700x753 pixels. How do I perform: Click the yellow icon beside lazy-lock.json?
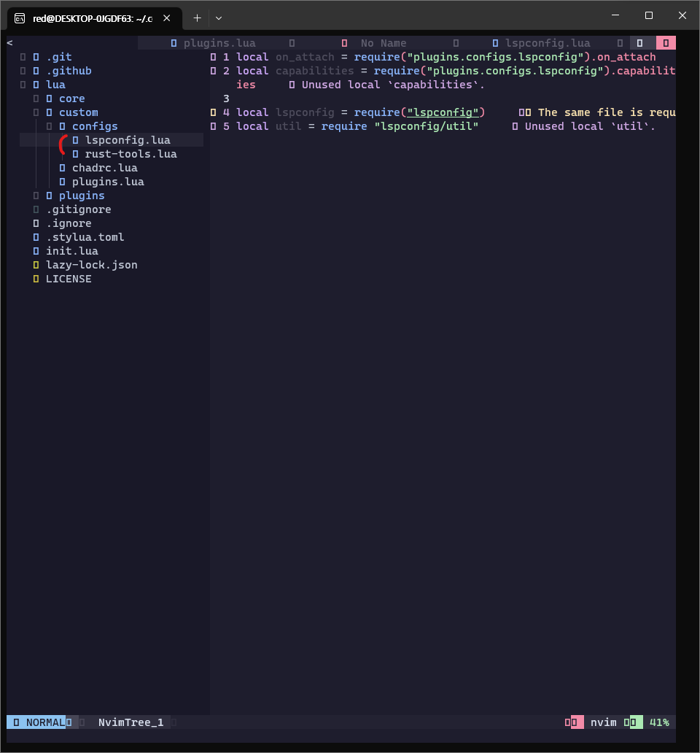point(36,265)
